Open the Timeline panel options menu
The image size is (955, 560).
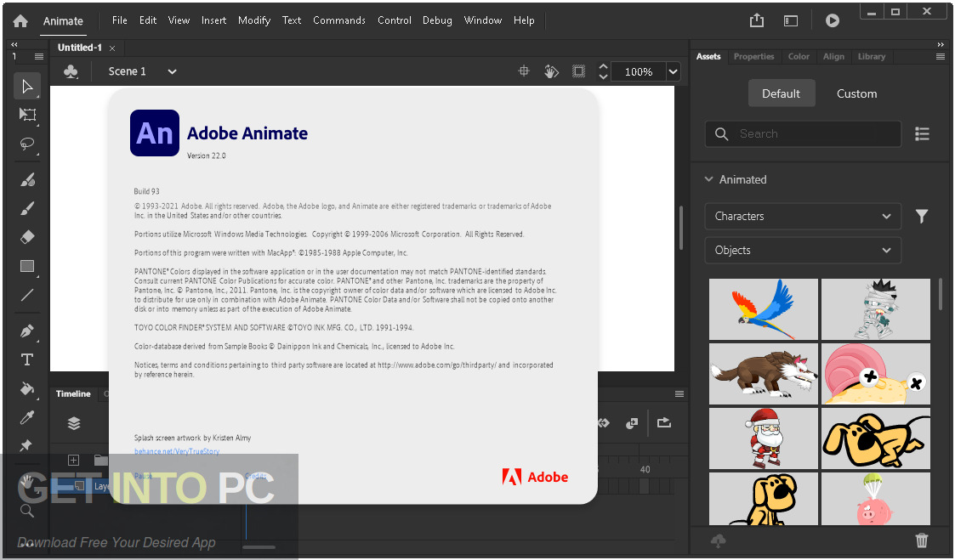(679, 393)
